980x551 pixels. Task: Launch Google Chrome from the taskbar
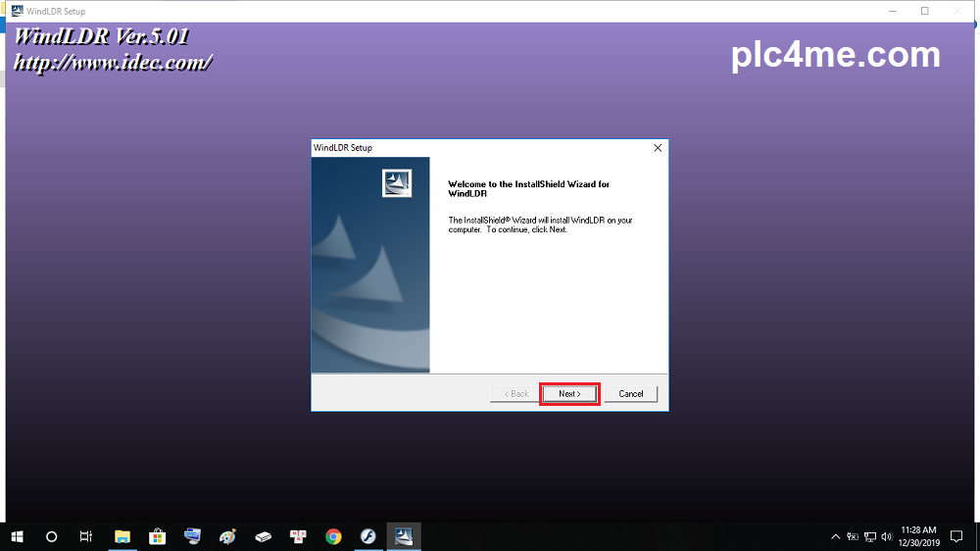[333, 536]
